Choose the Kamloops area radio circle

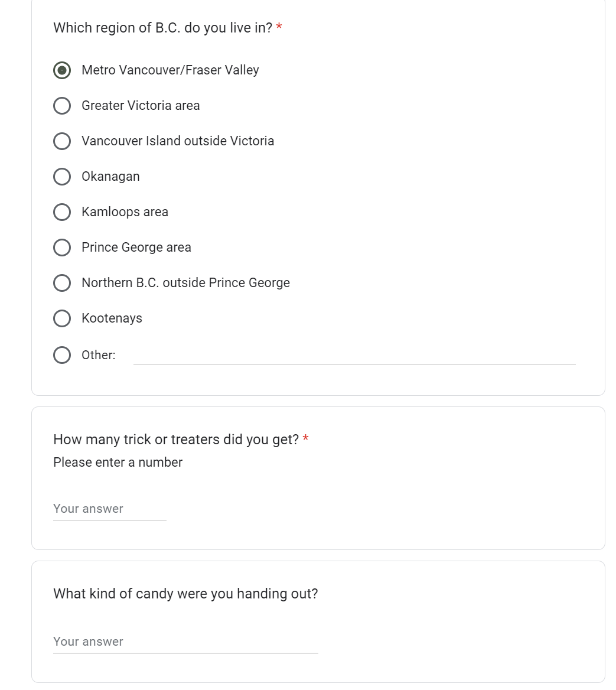62,212
